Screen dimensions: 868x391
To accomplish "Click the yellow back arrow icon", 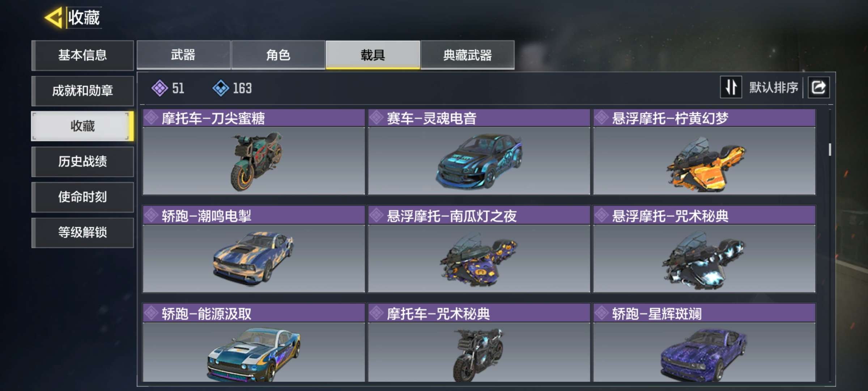I will pyautogui.click(x=54, y=17).
